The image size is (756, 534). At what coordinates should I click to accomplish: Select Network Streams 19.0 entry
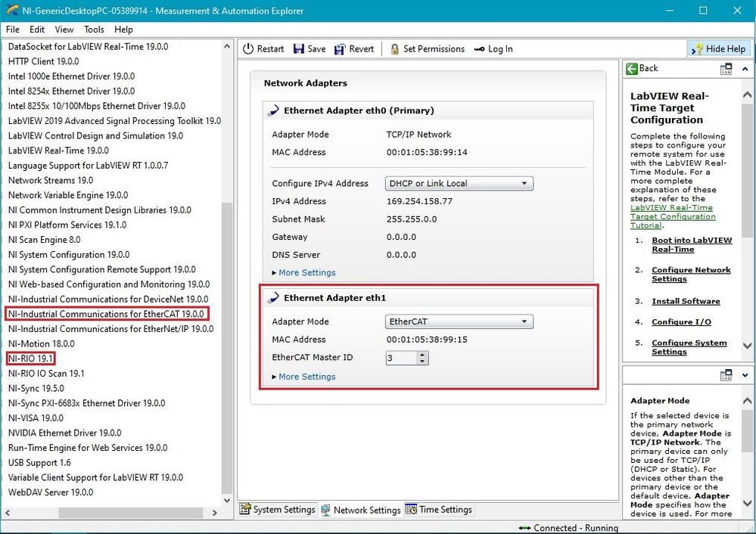[51, 180]
